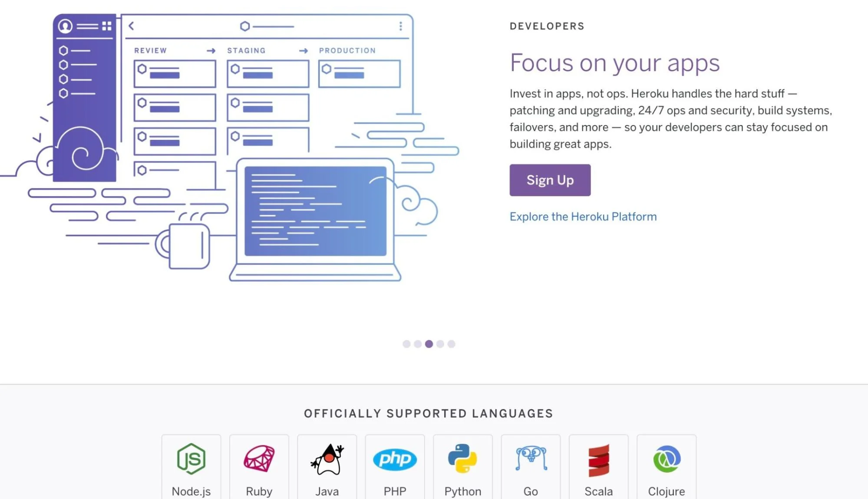
Task: Click the Clojure label text
Action: coord(667,491)
